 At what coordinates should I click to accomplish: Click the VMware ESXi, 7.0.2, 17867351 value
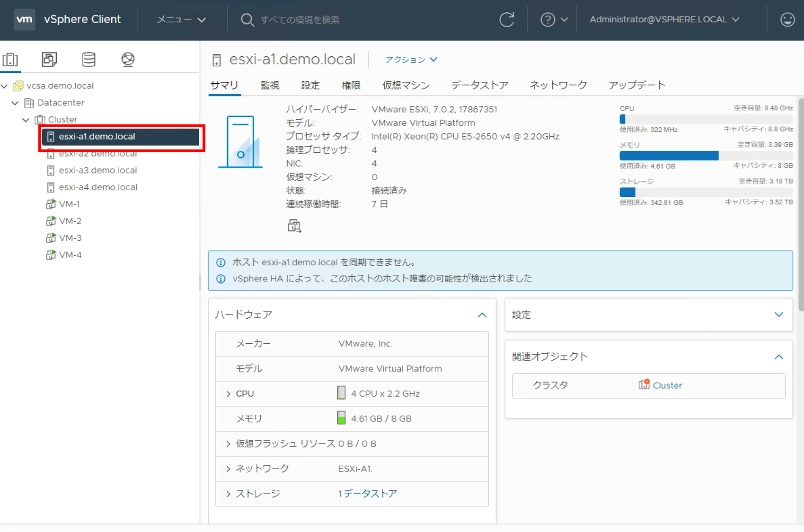click(434, 109)
